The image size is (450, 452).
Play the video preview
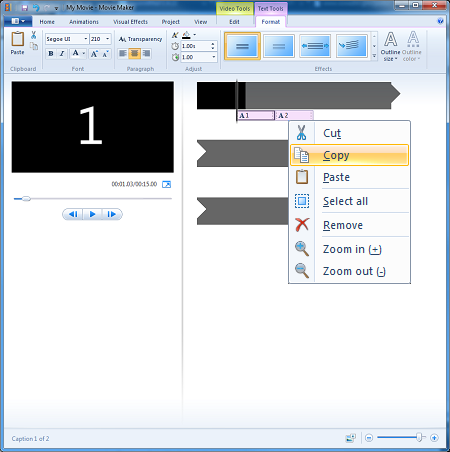92,214
